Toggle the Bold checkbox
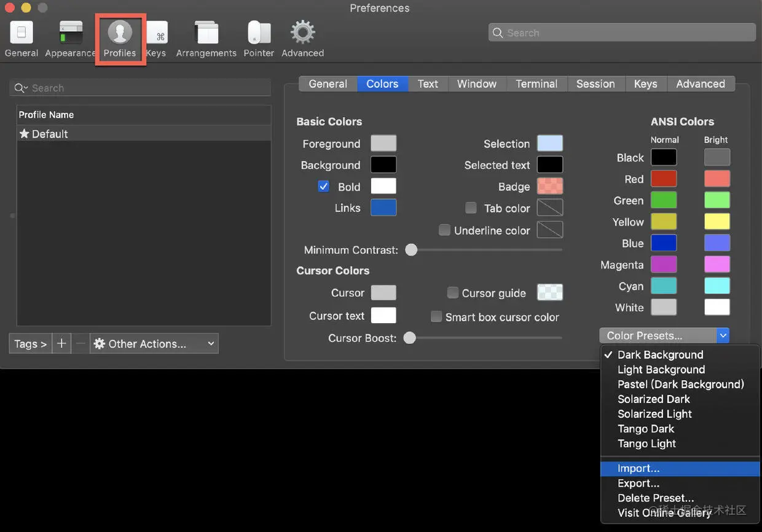 (x=324, y=186)
